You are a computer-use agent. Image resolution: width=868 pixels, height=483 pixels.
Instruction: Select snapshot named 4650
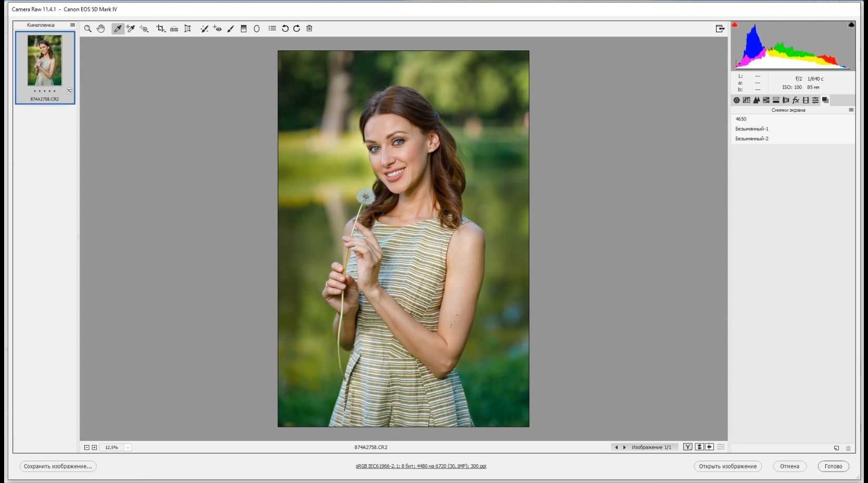coord(793,119)
